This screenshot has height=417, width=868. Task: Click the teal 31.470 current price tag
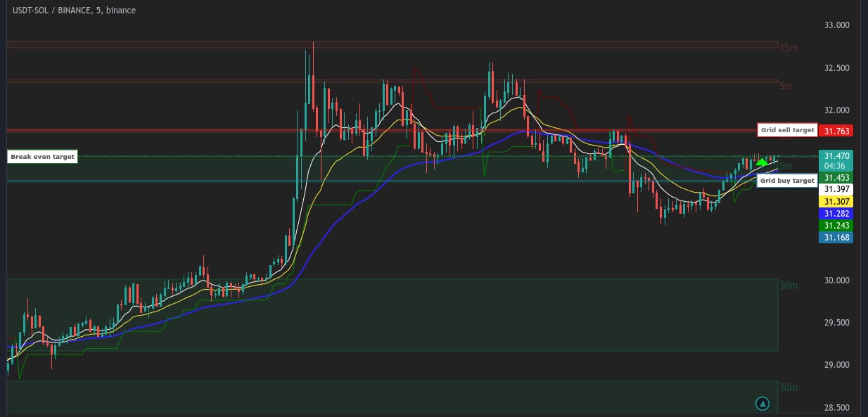tap(836, 155)
